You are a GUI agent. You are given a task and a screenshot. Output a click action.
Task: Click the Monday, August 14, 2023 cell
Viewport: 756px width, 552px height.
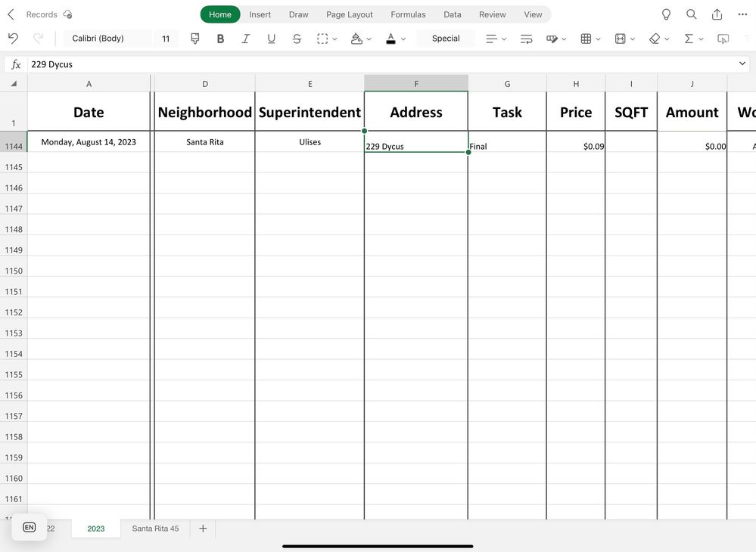[x=89, y=142]
